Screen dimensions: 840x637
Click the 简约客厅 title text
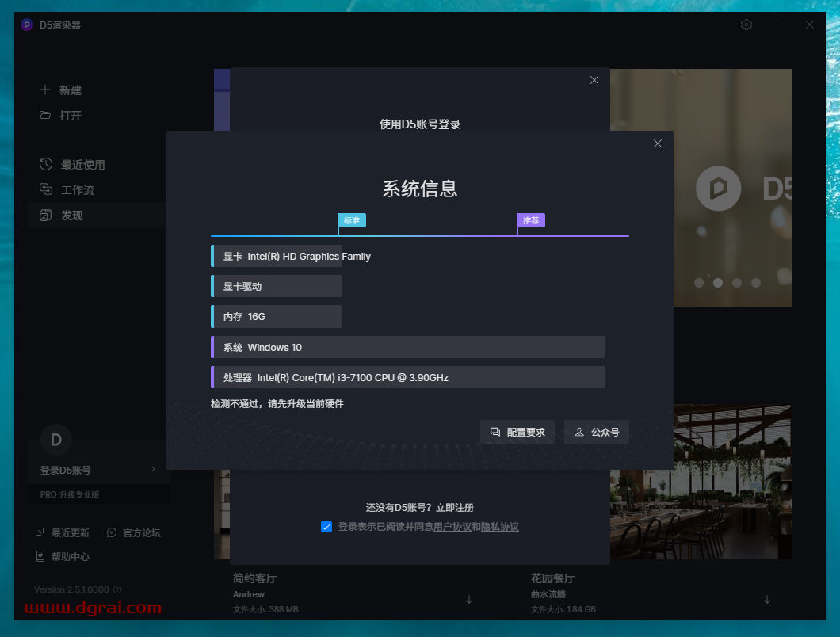point(255,578)
